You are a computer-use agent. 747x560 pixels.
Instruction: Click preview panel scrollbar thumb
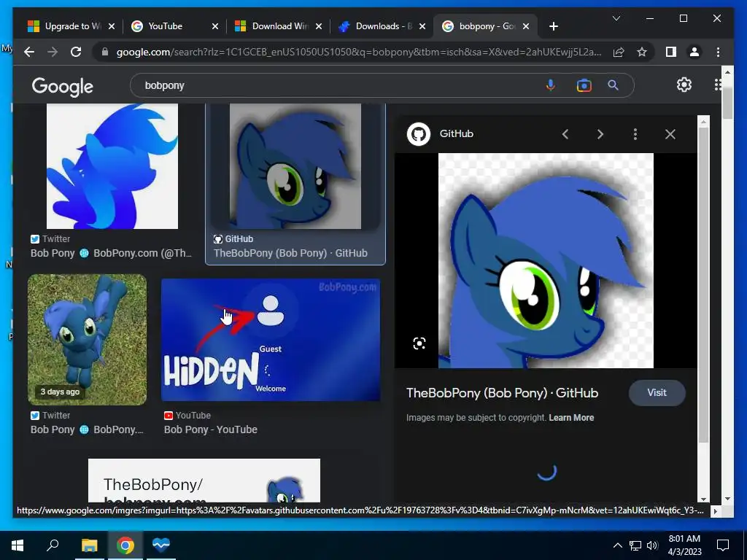tap(703, 285)
